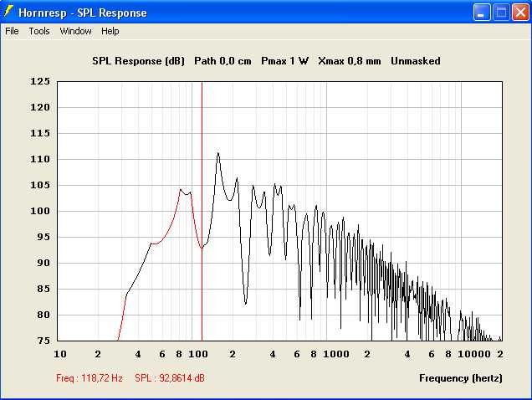
Task: Click the red curve peak near 104 dB
Action: point(181,190)
